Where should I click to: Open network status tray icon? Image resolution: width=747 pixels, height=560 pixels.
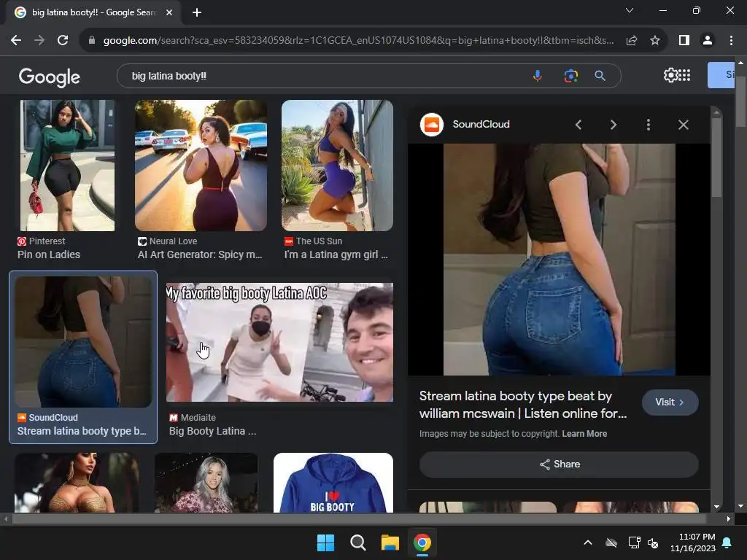[634, 542]
